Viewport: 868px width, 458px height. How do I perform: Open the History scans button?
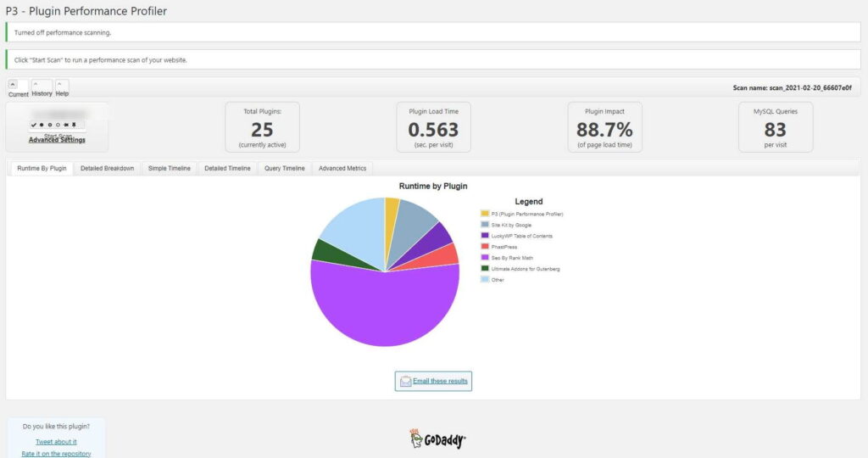(42, 88)
